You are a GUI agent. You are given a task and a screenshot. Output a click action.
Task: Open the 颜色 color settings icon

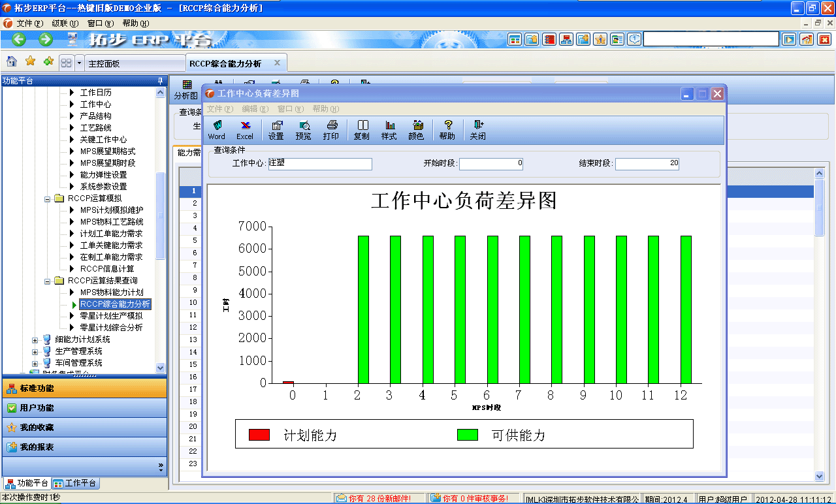(x=417, y=129)
